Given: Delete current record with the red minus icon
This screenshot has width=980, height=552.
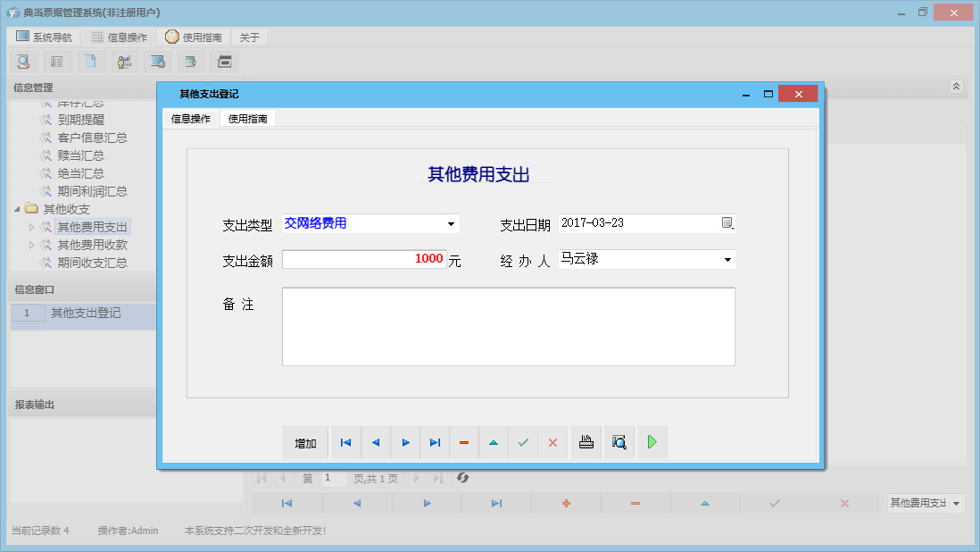Looking at the screenshot, I should click(x=464, y=442).
